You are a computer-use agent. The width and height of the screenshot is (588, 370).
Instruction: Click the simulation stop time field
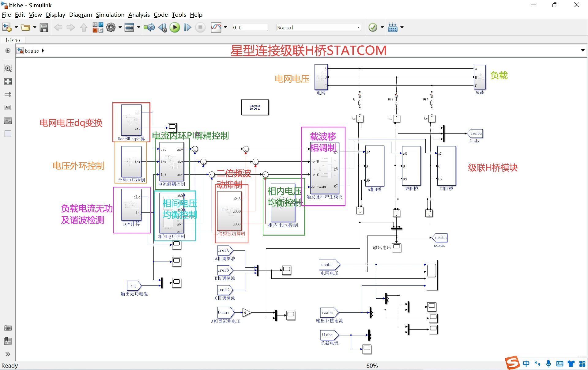pyautogui.click(x=249, y=28)
